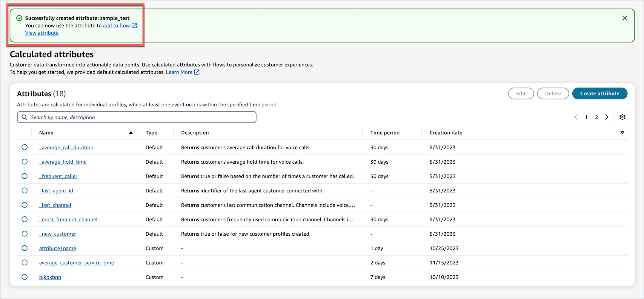Click external link icon beside add to flow
This screenshot has height=299, width=644.
tap(134, 26)
